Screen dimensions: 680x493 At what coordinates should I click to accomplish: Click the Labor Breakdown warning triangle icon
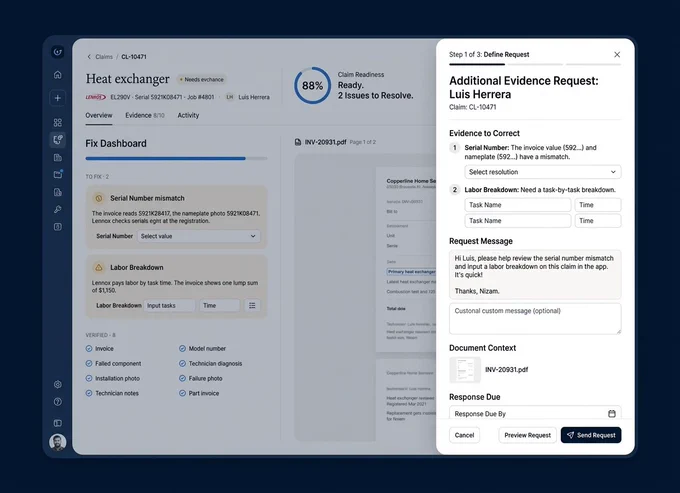coord(98,268)
